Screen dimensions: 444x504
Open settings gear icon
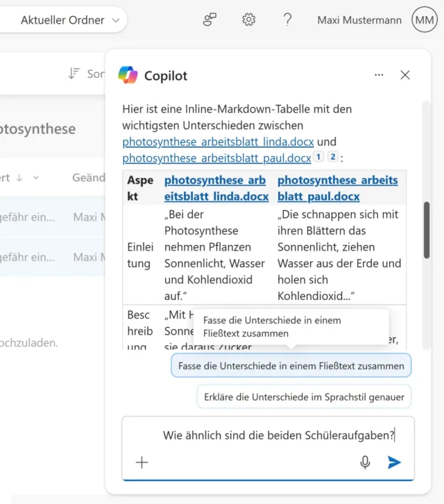(248, 19)
